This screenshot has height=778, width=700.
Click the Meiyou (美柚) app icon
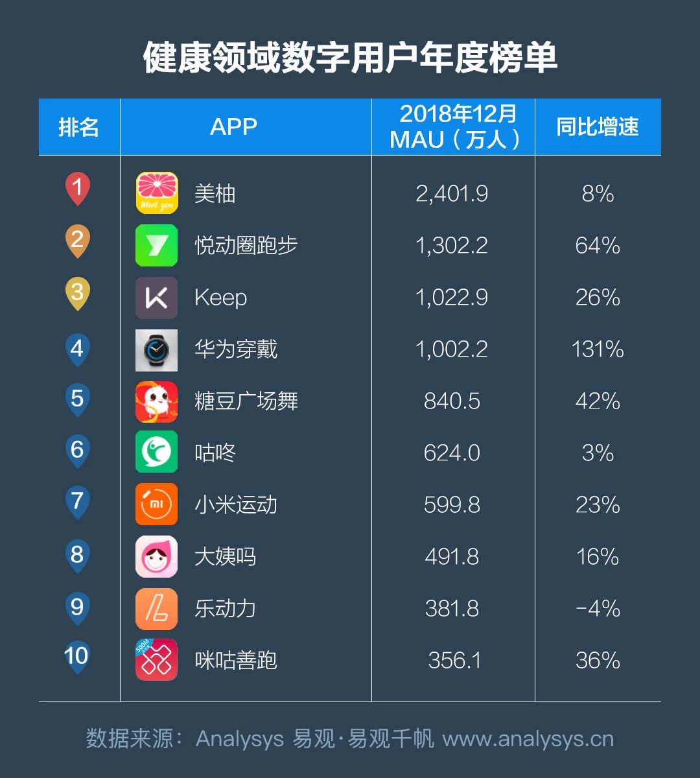157,193
